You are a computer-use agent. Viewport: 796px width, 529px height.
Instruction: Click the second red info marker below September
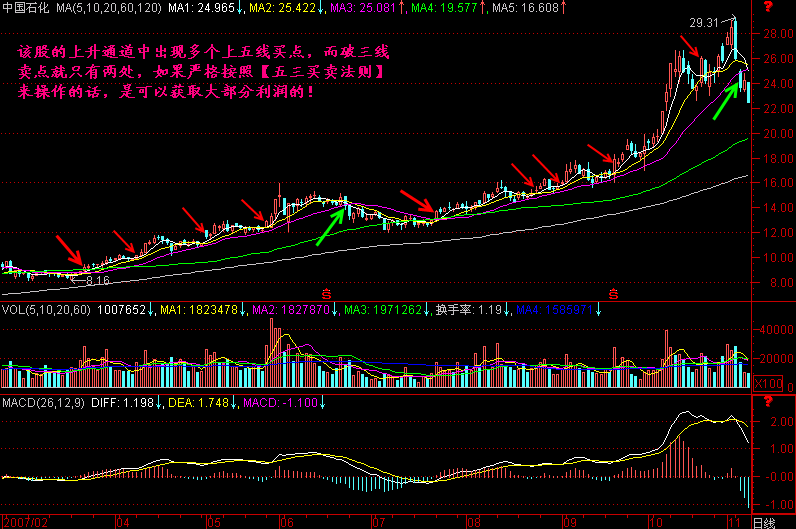click(612, 293)
